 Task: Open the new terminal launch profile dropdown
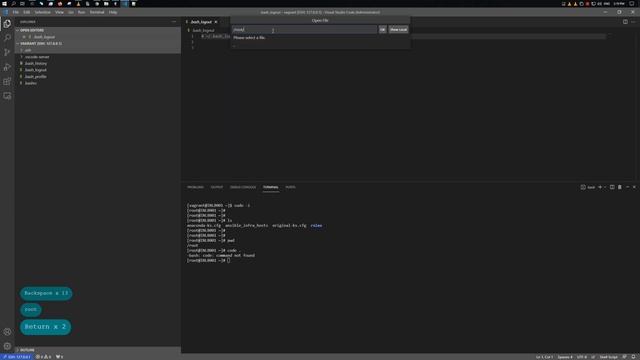(605, 187)
